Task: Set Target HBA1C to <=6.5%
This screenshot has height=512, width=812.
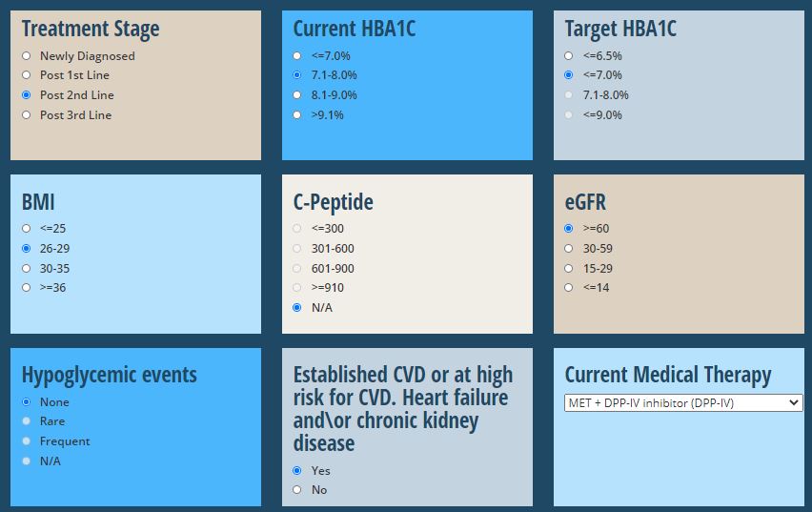Action: [x=569, y=56]
